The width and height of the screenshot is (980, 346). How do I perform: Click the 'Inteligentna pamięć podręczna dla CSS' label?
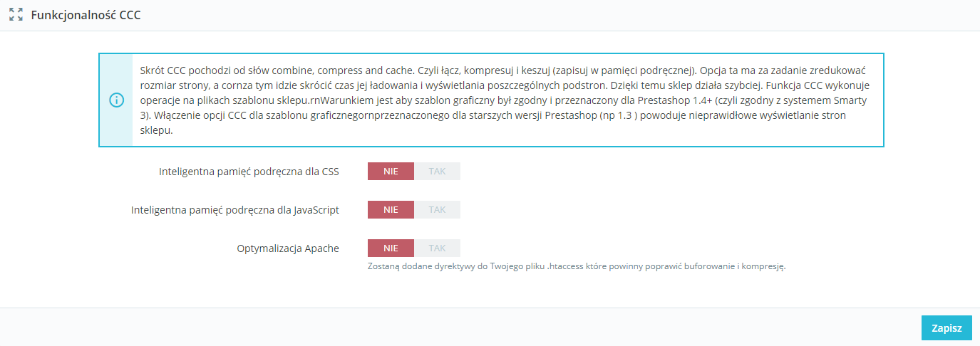pos(249,172)
